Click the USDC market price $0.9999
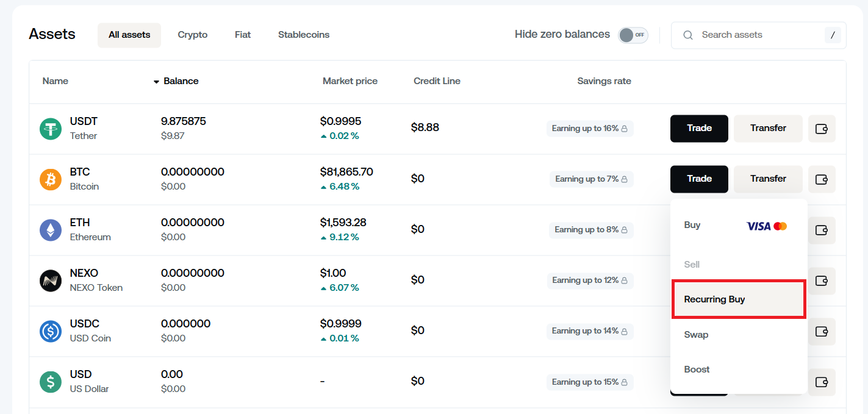 click(340, 324)
